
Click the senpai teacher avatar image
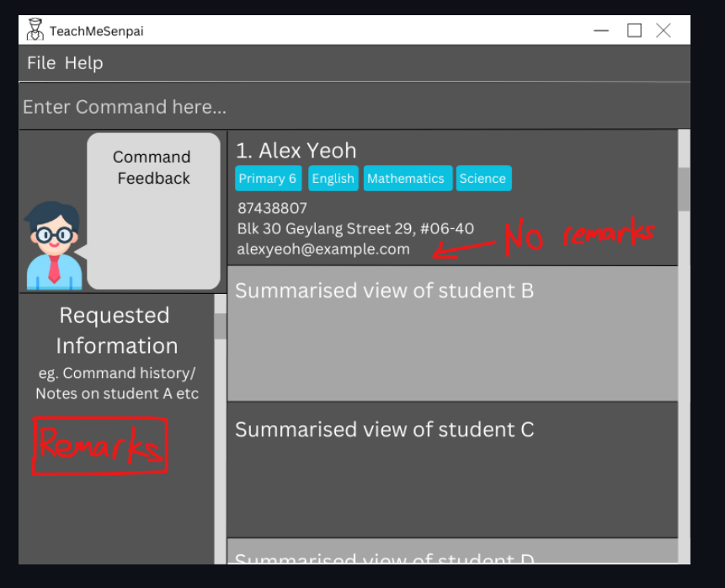tap(53, 246)
